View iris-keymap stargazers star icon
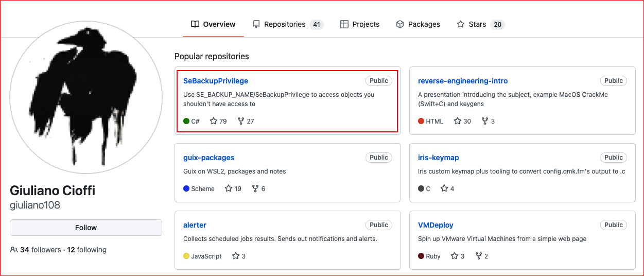Viewport: 644px width, 276px height. click(444, 188)
